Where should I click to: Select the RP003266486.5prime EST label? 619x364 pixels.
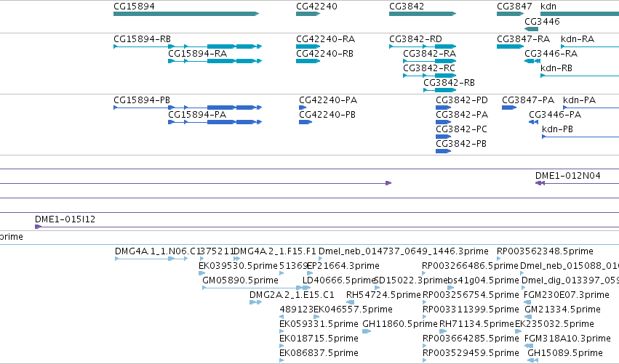point(470,266)
